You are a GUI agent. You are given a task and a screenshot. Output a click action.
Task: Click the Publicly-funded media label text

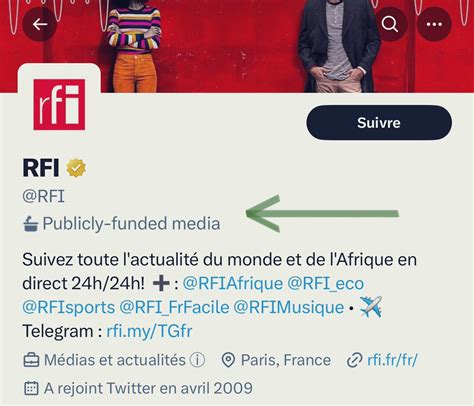click(131, 224)
